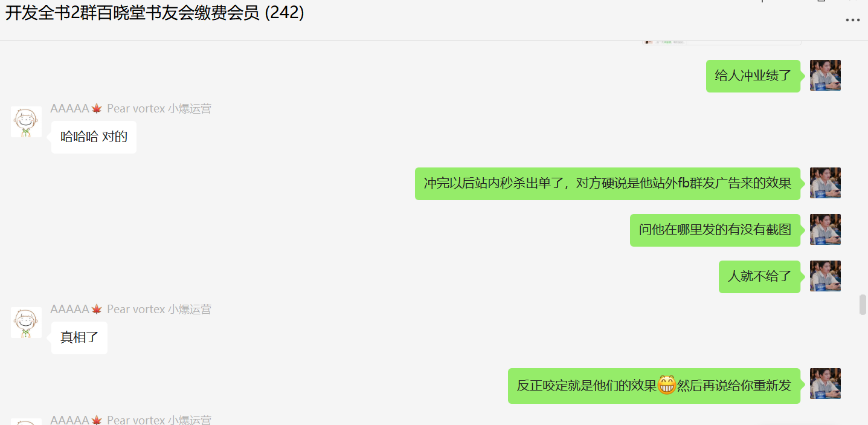The height and width of the screenshot is (425, 868).
Task: Open Pear vortex avatar beside 真相了
Action: [26, 323]
